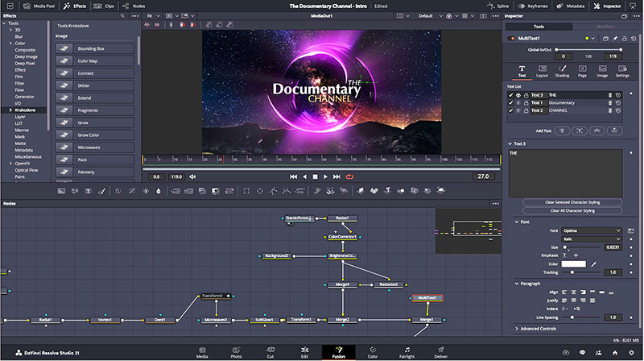Search the Effects panel with the magnifier
Viewport: 644px width, 361px height.
tap(122, 16)
